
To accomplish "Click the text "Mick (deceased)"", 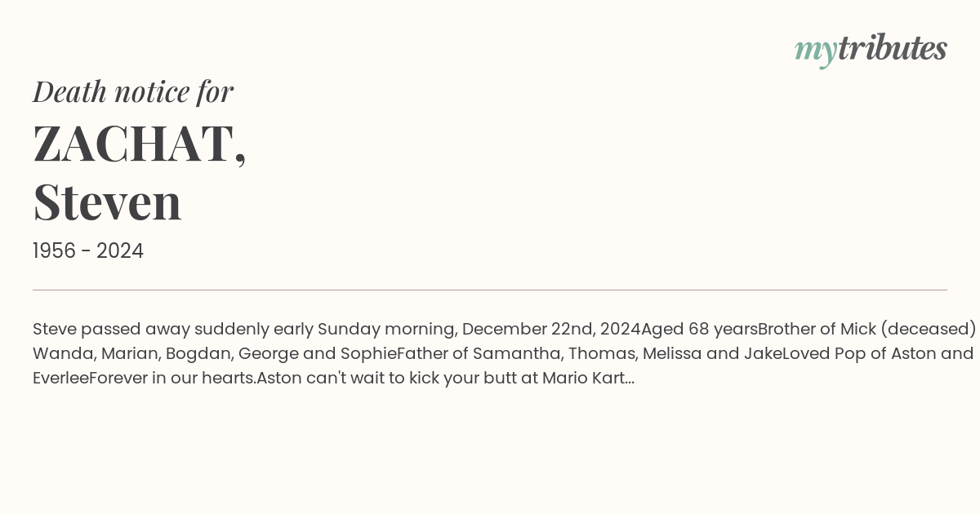I will [908, 330].
